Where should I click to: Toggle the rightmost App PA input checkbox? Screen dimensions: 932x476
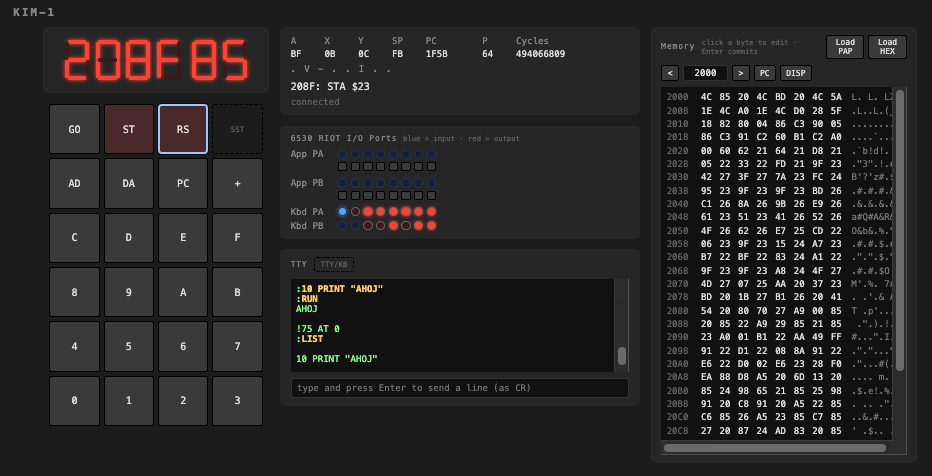point(432,166)
